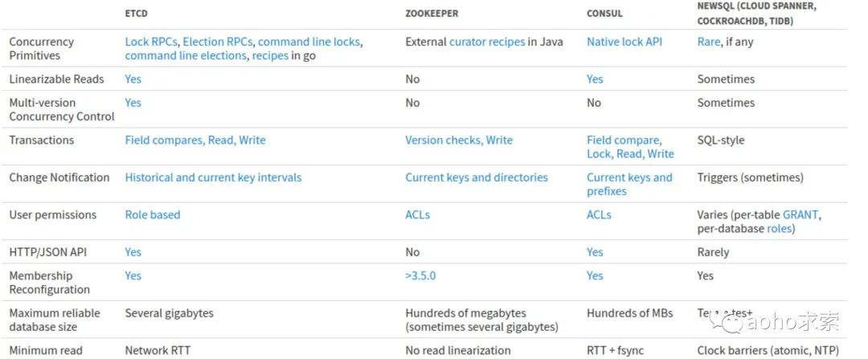This screenshot has width=868, height=359.
Task: Open the per-table GRANT link
Action: coord(800,214)
